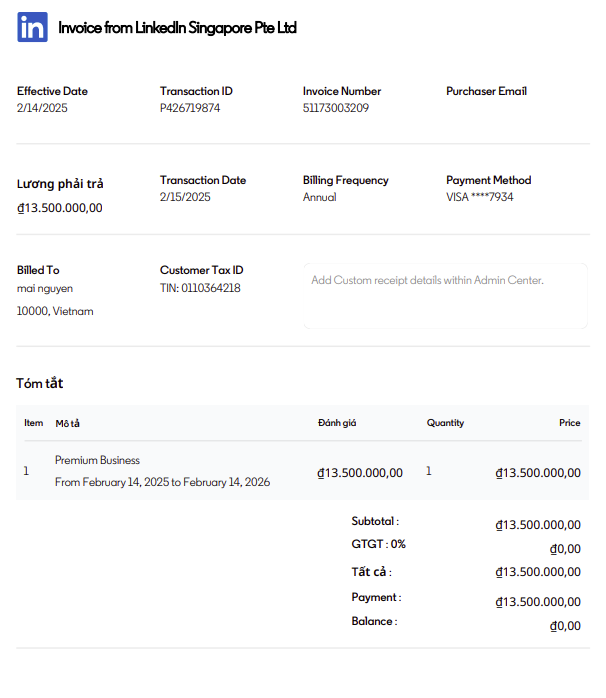Click the Customer Tax ID TIN number
Image resolution: width=606 pixels, height=698 pixels.
point(200,288)
